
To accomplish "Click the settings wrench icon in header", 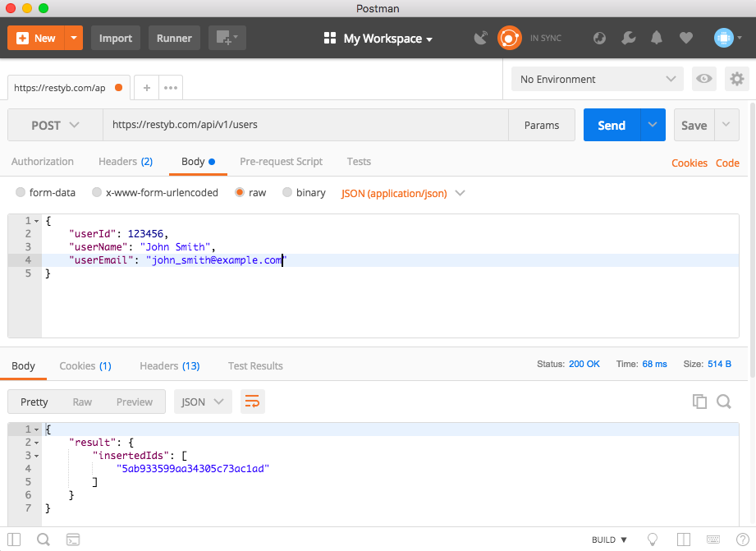I will coord(628,39).
